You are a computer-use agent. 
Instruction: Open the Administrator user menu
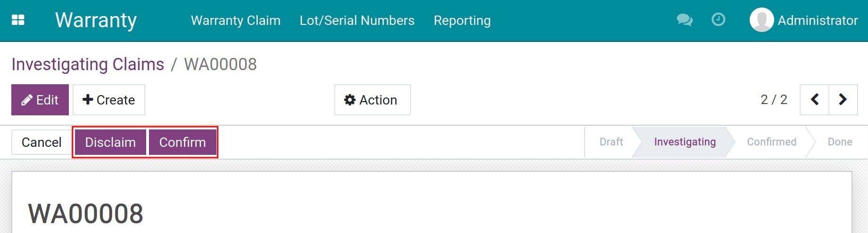pos(818,21)
